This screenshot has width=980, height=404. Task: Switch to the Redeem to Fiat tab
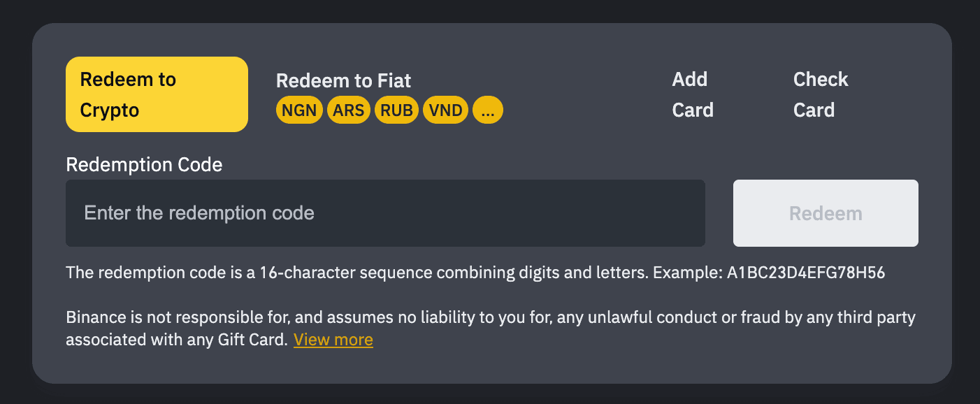tap(343, 81)
